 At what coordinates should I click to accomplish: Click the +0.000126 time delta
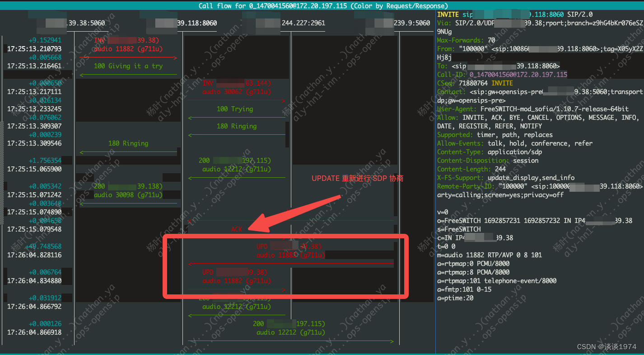point(45,324)
